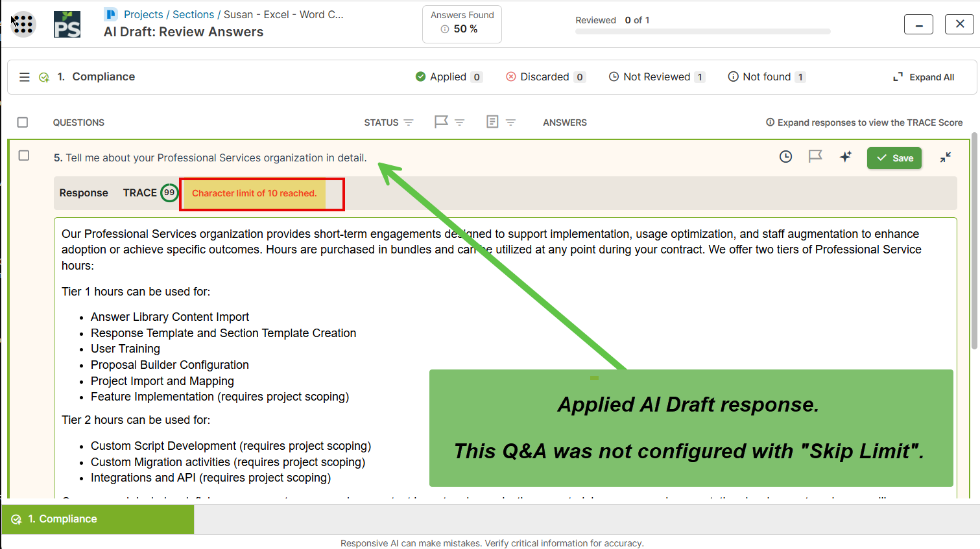Viewport: 980px width, 549px height.
Task: Click the 'Project Import and Mapping' bullet
Action: 162,381
